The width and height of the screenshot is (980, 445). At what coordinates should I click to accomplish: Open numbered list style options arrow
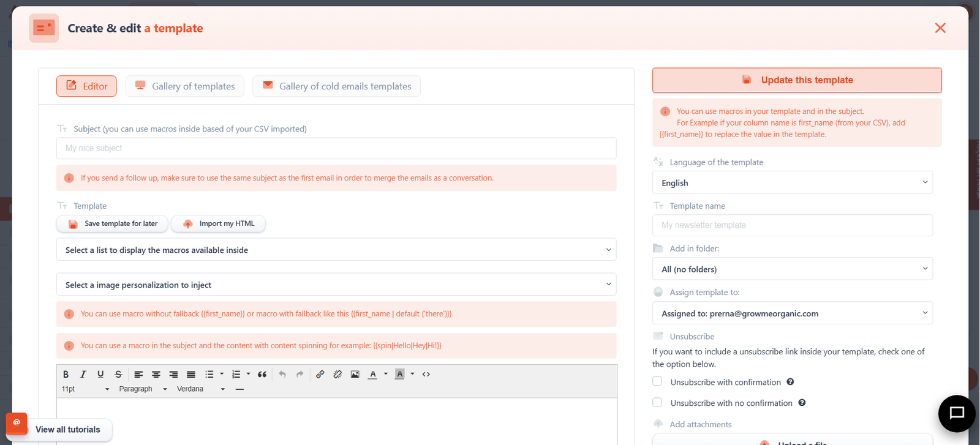248,374
